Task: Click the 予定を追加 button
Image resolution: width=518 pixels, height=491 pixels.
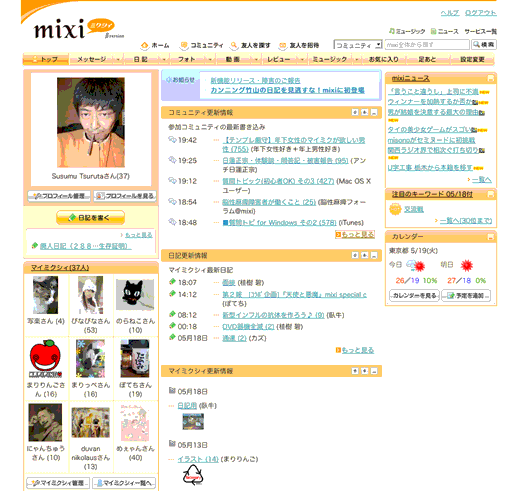Action: [x=466, y=295]
